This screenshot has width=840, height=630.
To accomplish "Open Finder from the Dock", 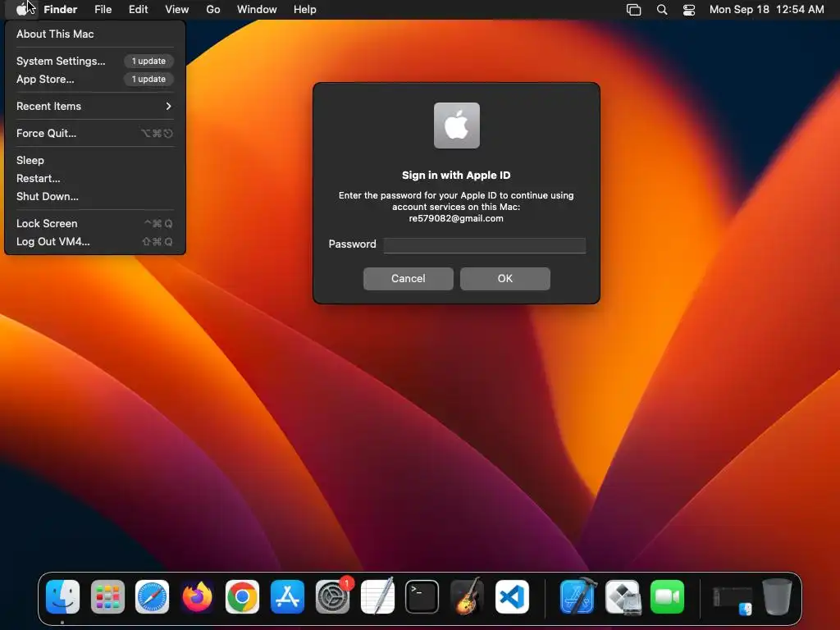I will 62,597.
